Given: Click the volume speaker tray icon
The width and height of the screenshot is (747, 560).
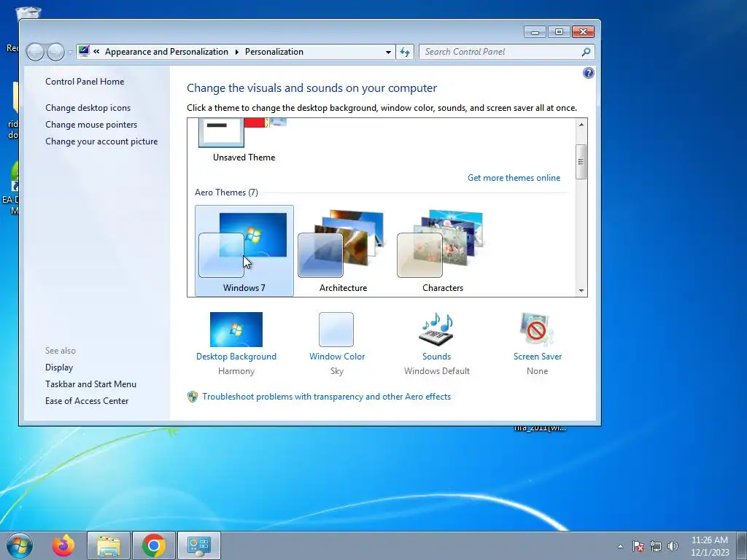Looking at the screenshot, I should [x=673, y=546].
